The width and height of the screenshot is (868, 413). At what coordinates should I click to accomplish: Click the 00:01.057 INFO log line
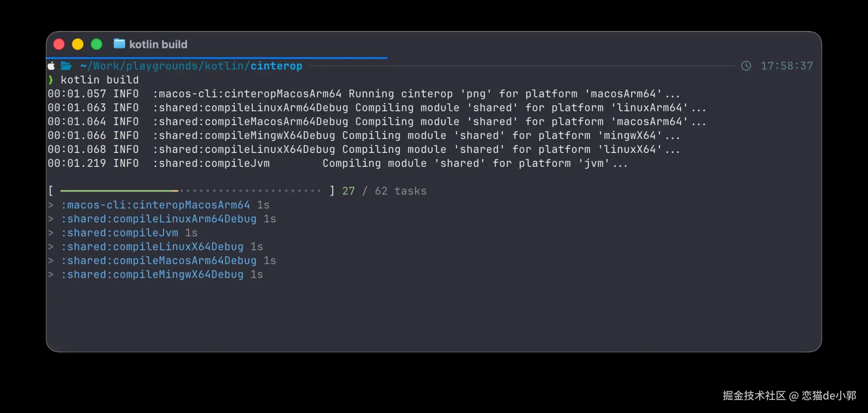(x=364, y=94)
